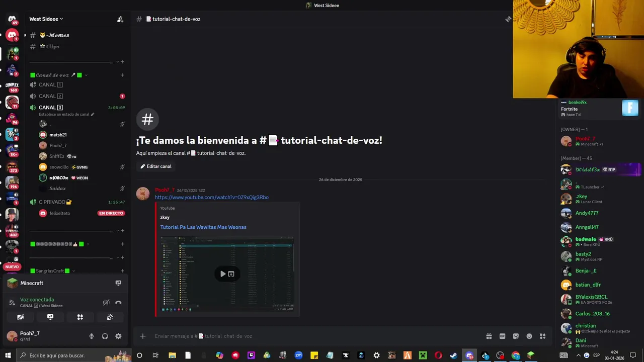Click the Windows search box
Screen dimensions: 644x362
pyautogui.click(x=73, y=355)
